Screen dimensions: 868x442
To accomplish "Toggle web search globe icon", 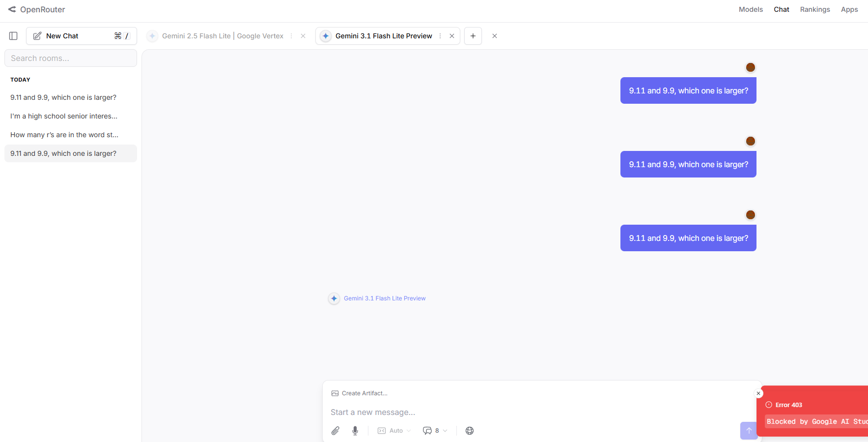I will click(470, 431).
